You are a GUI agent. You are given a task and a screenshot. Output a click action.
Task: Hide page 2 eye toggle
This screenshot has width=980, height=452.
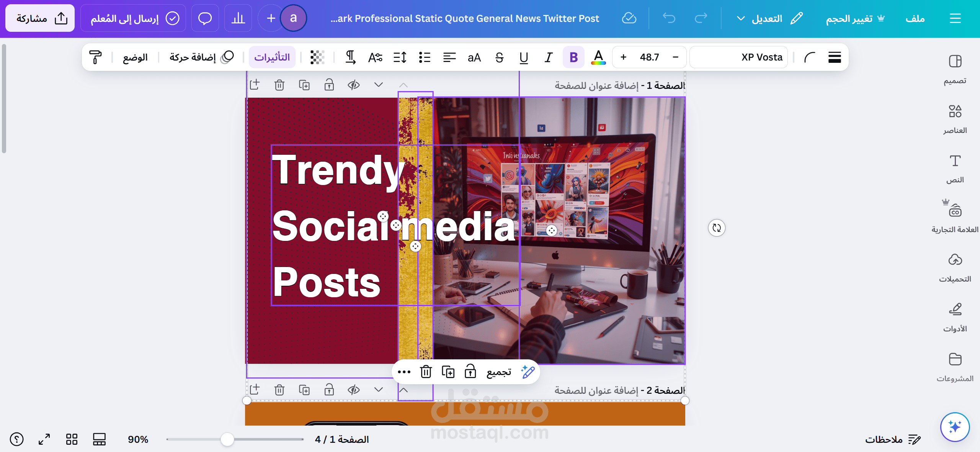tap(354, 390)
